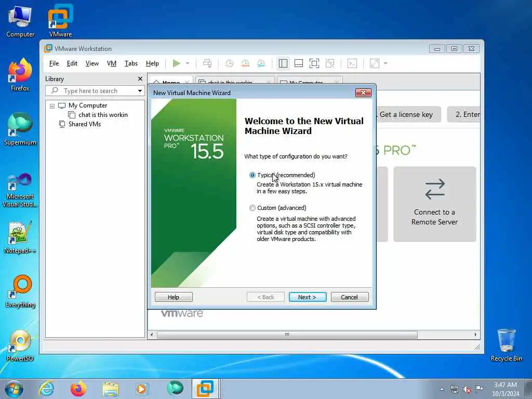
Task: Click the Action Center flag tray icon
Action: 480,389
